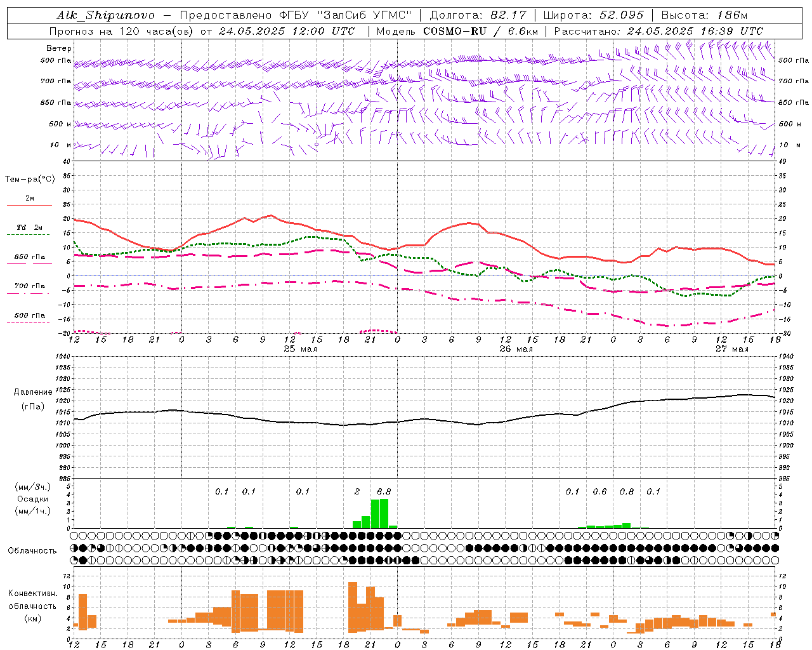This screenshot has height=650, width=812.
Task: Click the '0.8' precipitation value
Action: coord(627,492)
